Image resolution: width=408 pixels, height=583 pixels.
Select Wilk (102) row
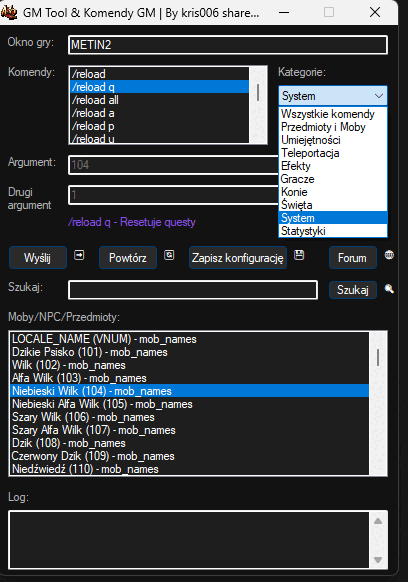pyautogui.click(x=190, y=365)
